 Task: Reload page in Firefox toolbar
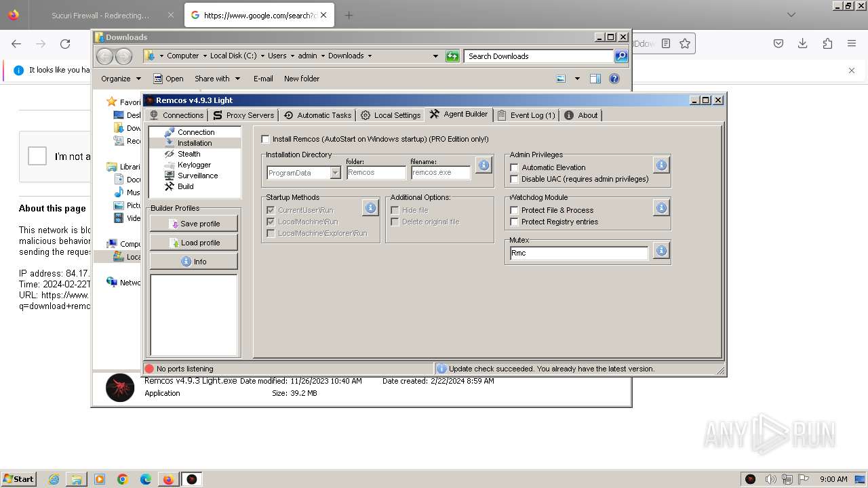point(65,43)
